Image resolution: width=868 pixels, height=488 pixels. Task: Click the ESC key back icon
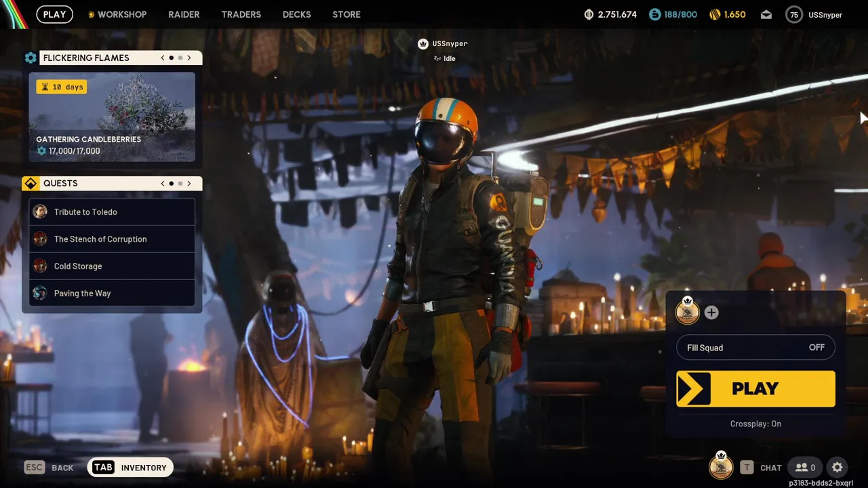[34, 467]
